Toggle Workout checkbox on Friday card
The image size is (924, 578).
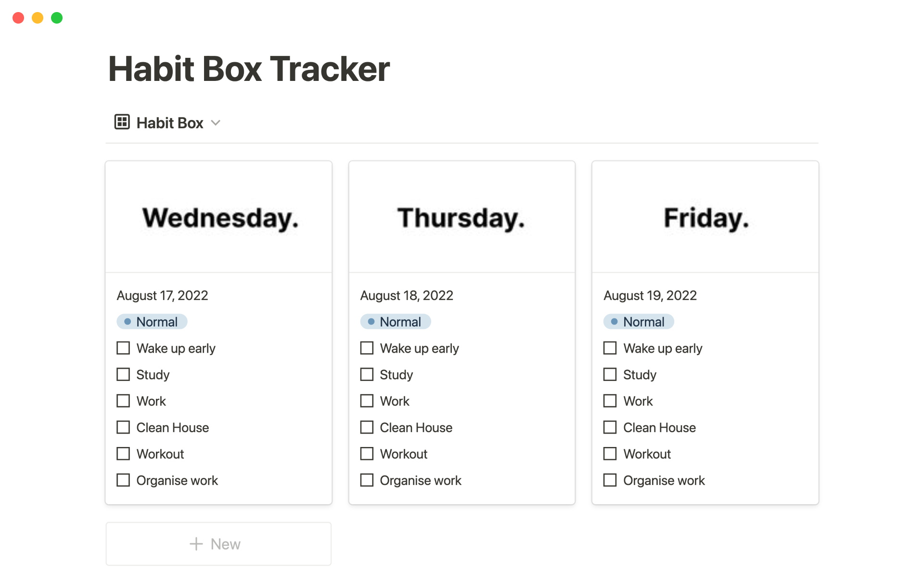pyautogui.click(x=610, y=454)
